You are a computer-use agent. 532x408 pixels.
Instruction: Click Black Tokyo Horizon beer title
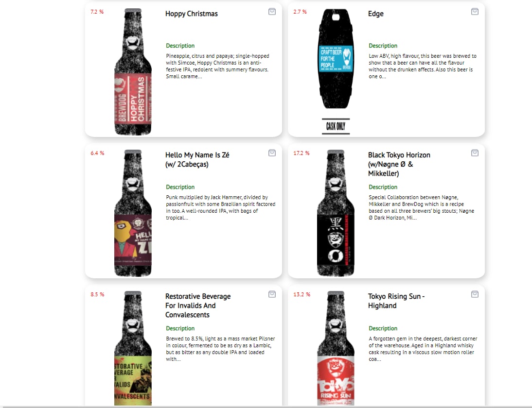point(399,164)
